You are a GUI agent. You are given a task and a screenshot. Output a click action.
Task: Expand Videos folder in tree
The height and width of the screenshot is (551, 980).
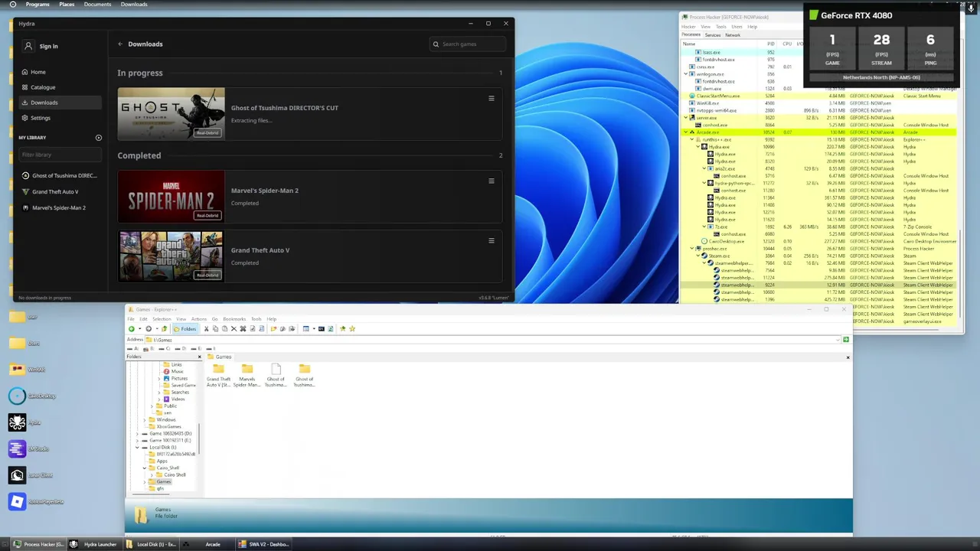click(x=159, y=399)
